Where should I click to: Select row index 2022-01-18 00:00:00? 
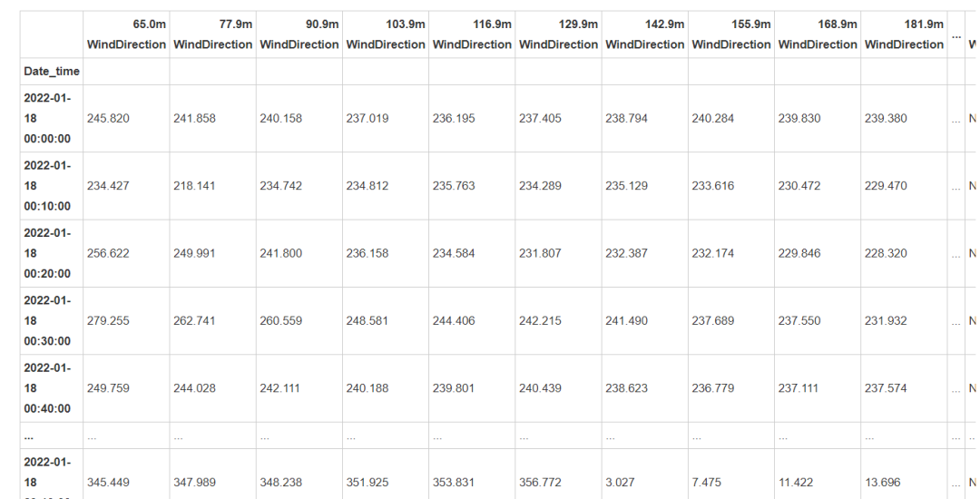[x=47, y=118]
